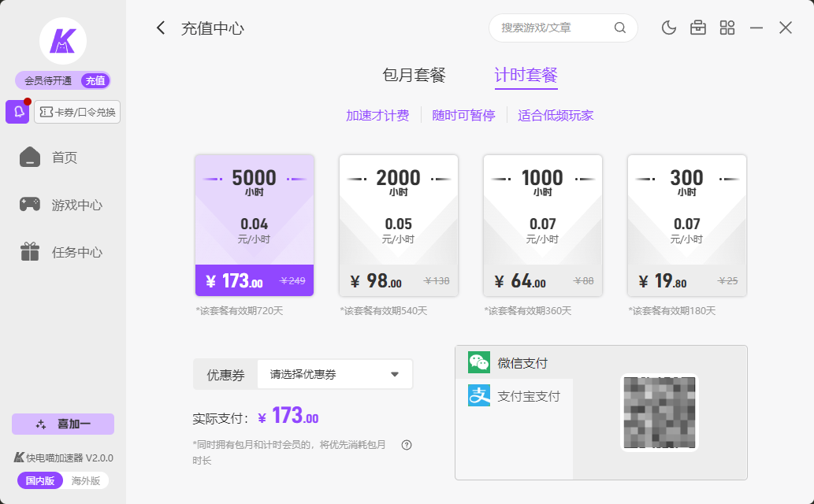The width and height of the screenshot is (814, 504).
Task: Open 任务中心 task center
Action: coord(77,252)
